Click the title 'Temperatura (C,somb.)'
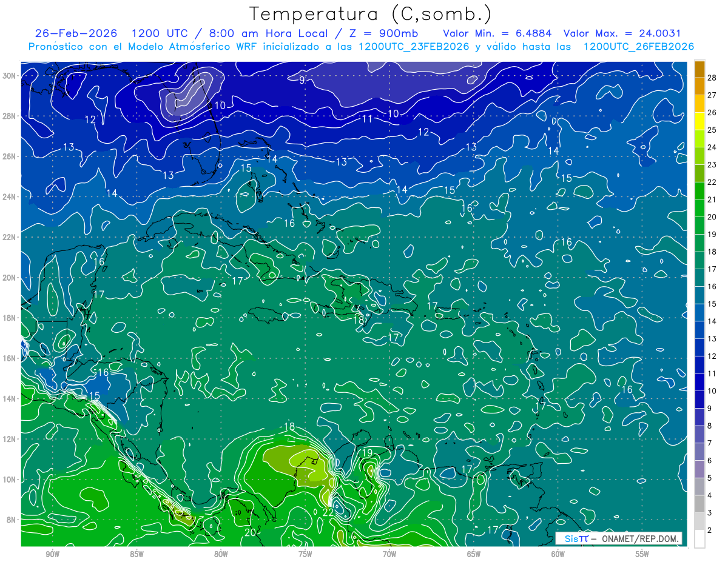The width and height of the screenshot is (728, 562). tap(371, 14)
